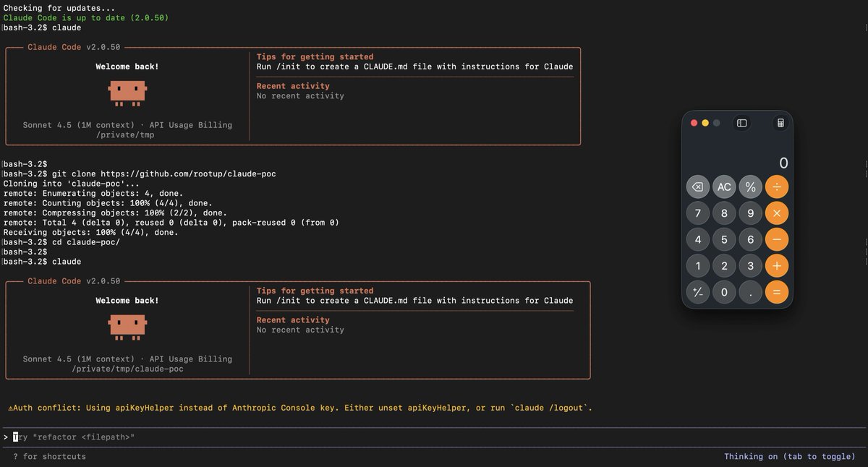Click the minus operator in Calculator
The width and height of the screenshot is (868, 467).
[777, 239]
